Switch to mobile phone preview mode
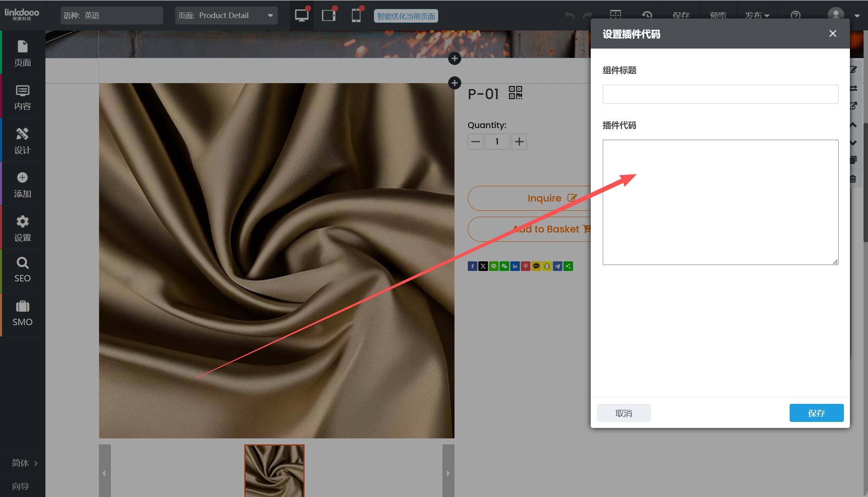Image resolution: width=868 pixels, height=497 pixels. click(x=356, y=15)
